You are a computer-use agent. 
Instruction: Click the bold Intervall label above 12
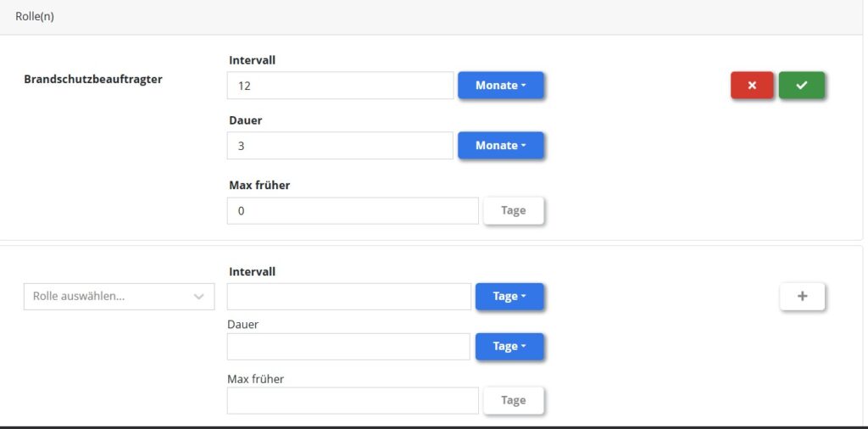(252, 60)
